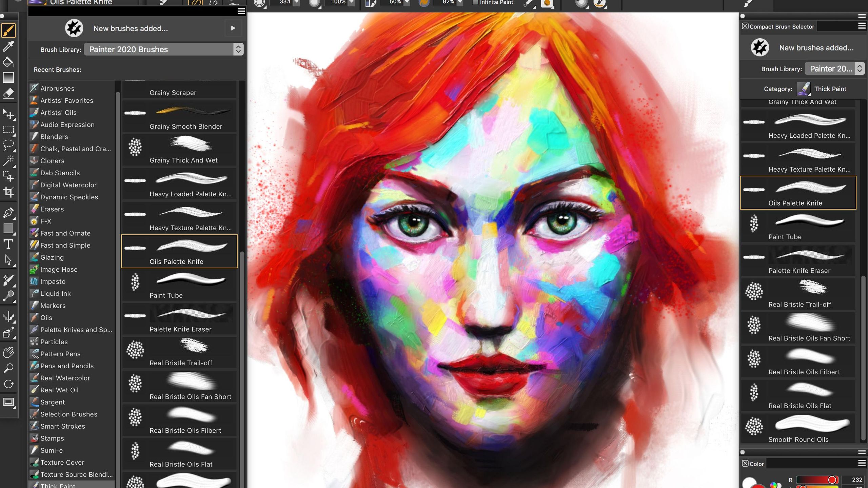Enable the Infinite Paint checkbox
This screenshot has height=488, width=868.
point(474,2)
